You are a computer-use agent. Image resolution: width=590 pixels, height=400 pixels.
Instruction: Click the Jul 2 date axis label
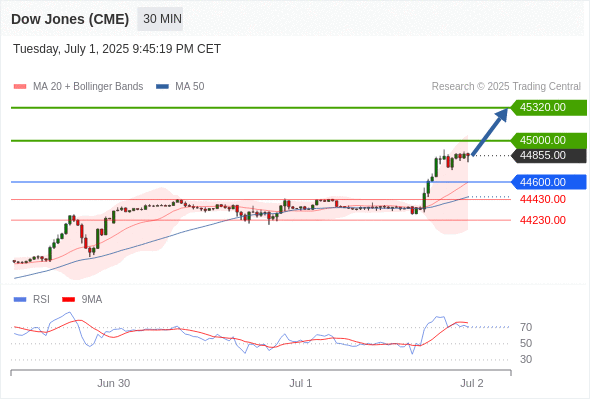(x=472, y=383)
